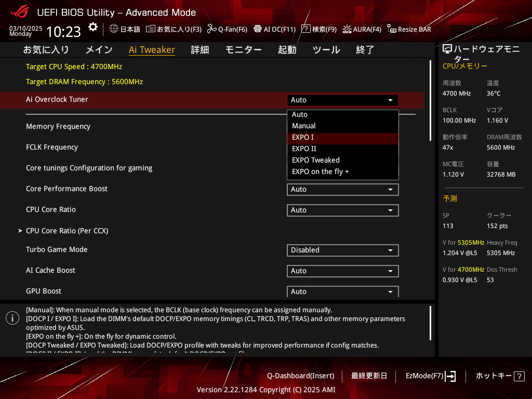Open Q-Fan control fan icon
Viewport: 532px width, 399px height.
(212, 29)
